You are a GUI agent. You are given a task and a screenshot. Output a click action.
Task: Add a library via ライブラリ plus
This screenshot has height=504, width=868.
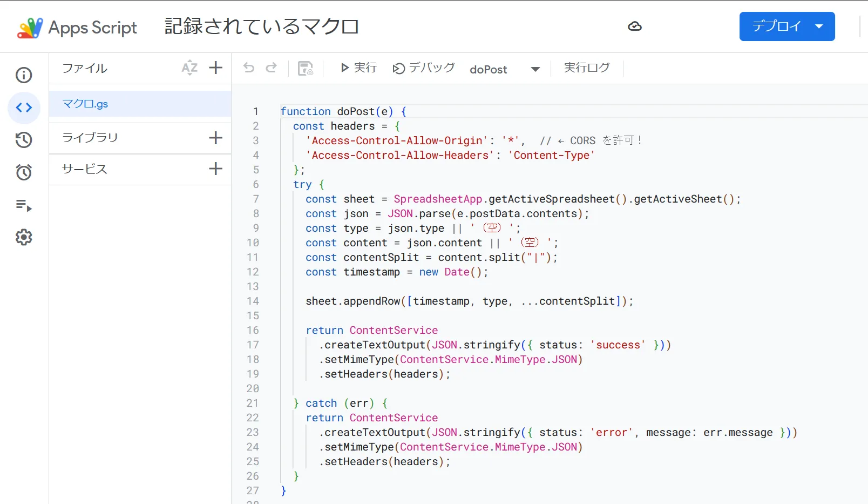click(215, 138)
